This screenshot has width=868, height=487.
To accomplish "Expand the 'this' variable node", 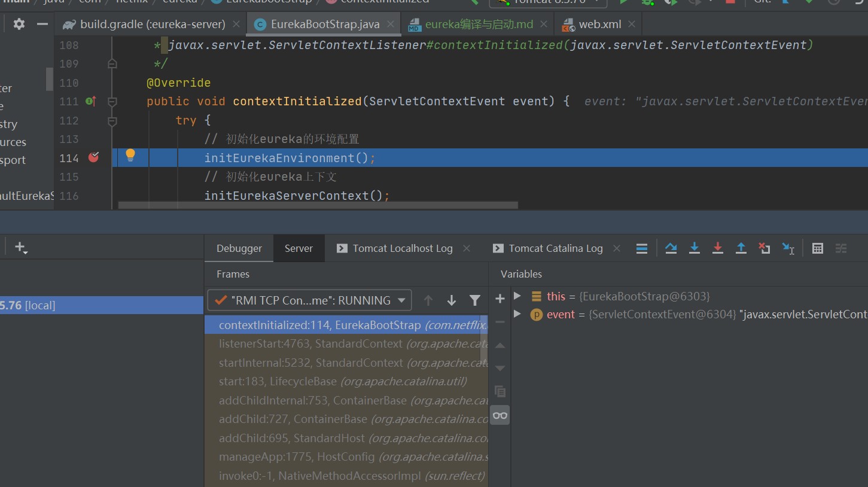I will (518, 296).
